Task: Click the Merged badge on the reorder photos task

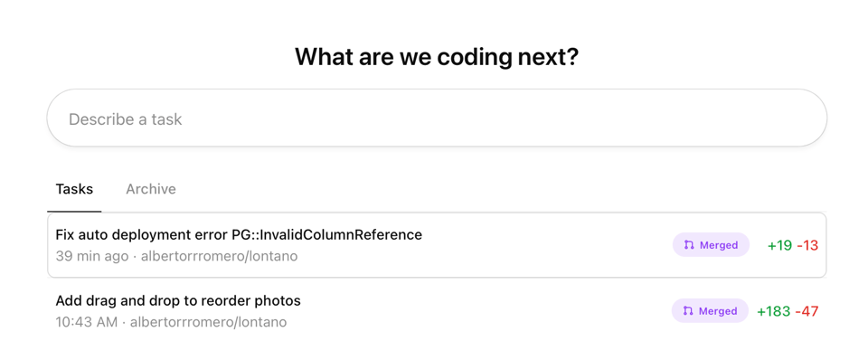Action: [710, 310]
